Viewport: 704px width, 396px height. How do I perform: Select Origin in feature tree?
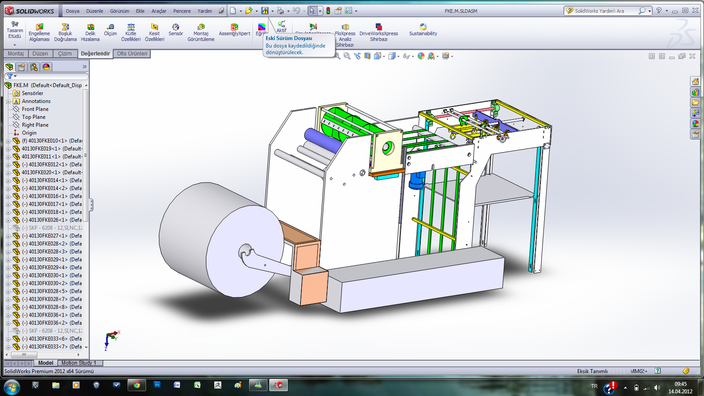coord(29,133)
